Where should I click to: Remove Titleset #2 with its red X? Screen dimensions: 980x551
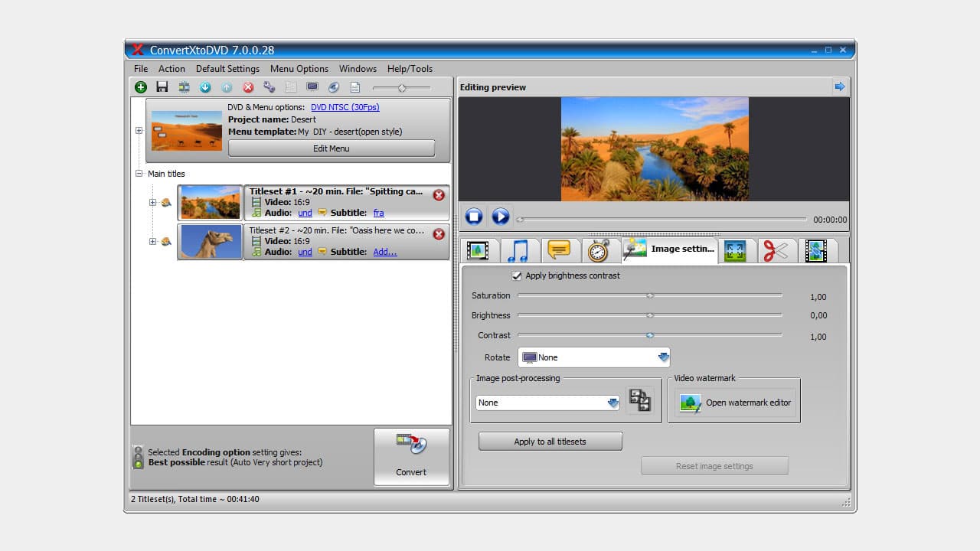point(439,234)
